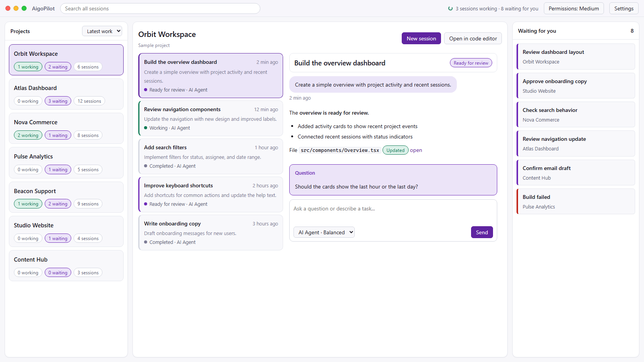Open the Build failed item for Pulse Analytics
The width and height of the screenshot is (644, 362).
[576, 202]
